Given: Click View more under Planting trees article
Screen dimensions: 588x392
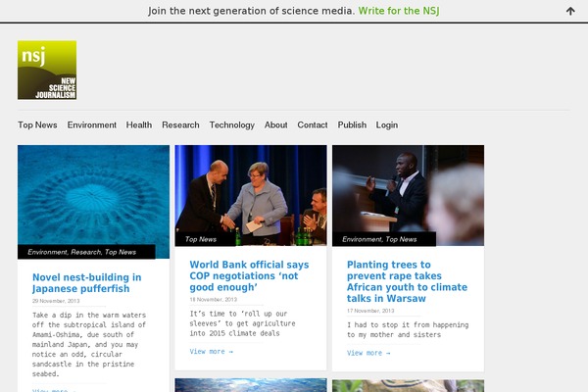Looking at the screenshot, I should tap(368, 353).
